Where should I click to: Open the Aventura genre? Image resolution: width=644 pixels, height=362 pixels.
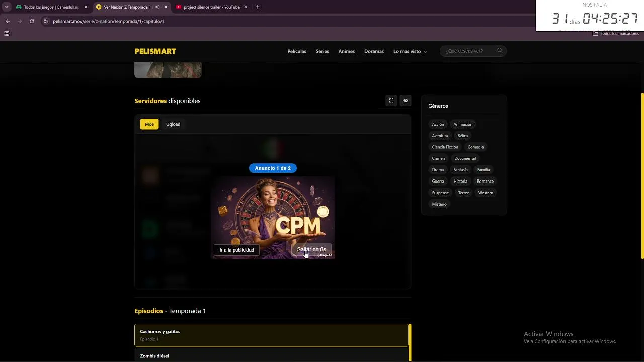pyautogui.click(x=440, y=136)
